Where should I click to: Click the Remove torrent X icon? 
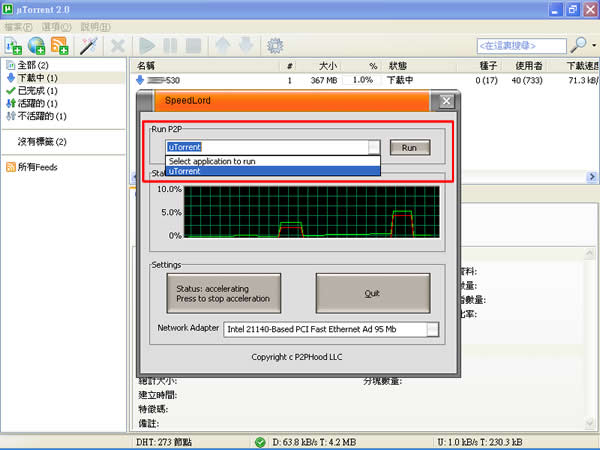tap(117, 46)
